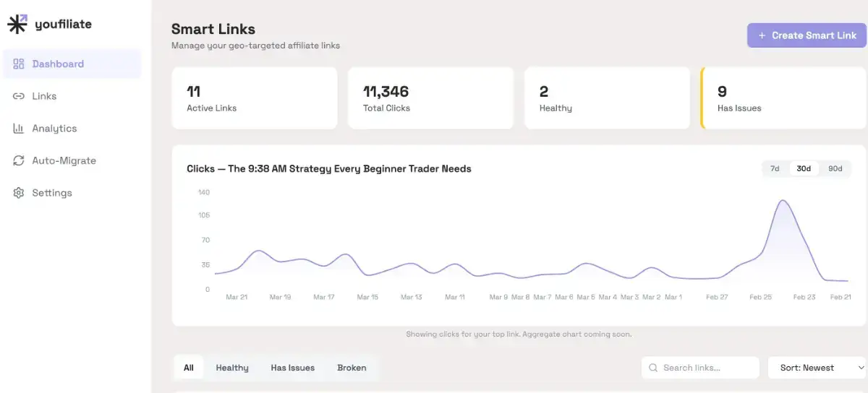Image resolution: width=868 pixels, height=393 pixels.
Task: Click the plus icon on Create Smart Link
Action: pyautogui.click(x=762, y=35)
